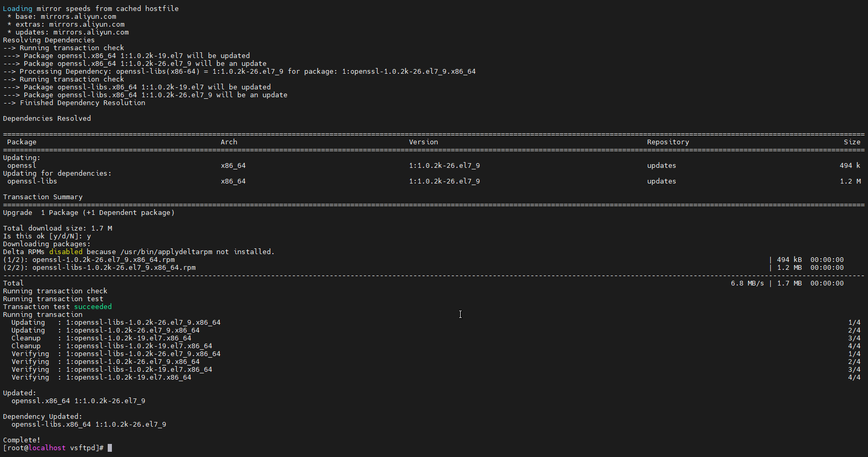Click the "Size" column header
The width and height of the screenshot is (868, 457).
click(x=851, y=142)
